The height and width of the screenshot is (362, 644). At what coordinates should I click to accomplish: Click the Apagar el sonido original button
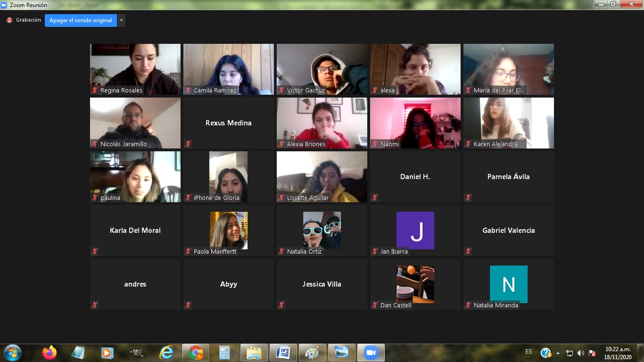click(81, 20)
